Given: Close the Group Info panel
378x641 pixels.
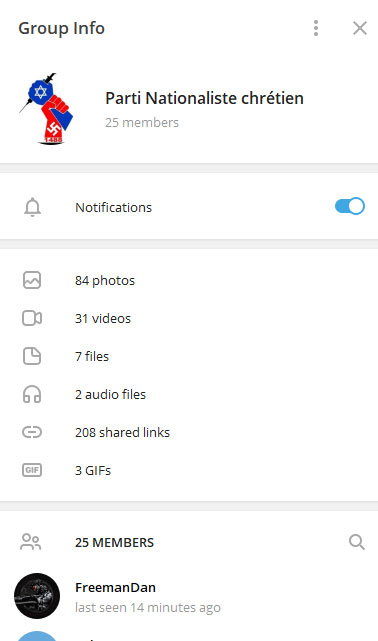Looking at the screenshot, I should click(360, 28).
